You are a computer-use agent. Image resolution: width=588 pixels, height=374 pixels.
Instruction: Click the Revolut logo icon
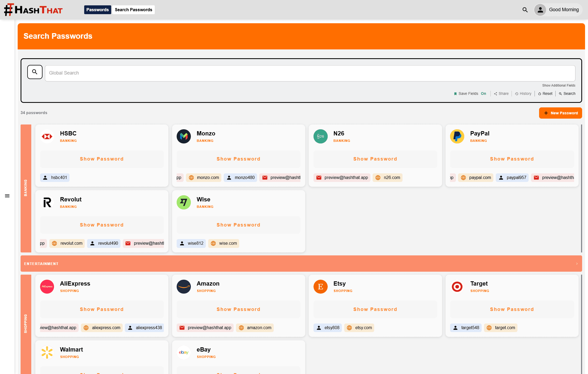pyautogui.click(x=47, y=202)
